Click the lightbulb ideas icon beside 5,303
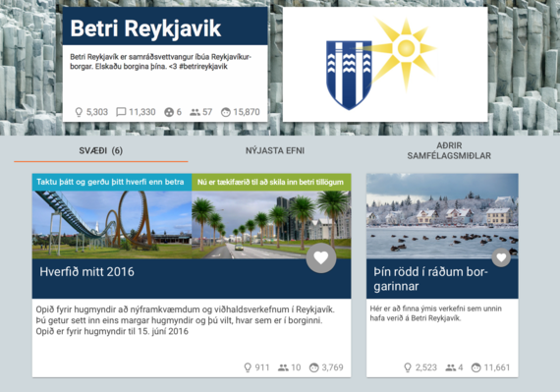The image size is (560, 392). (x=79, y=112)
